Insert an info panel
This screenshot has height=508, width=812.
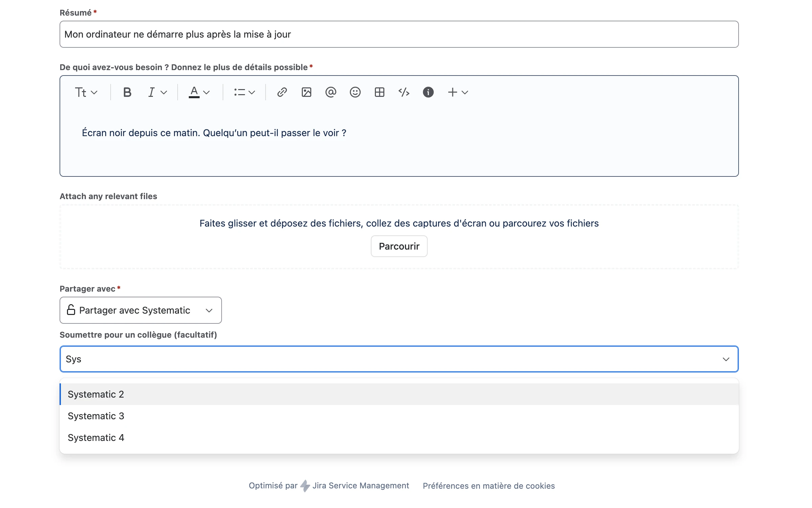428,92
